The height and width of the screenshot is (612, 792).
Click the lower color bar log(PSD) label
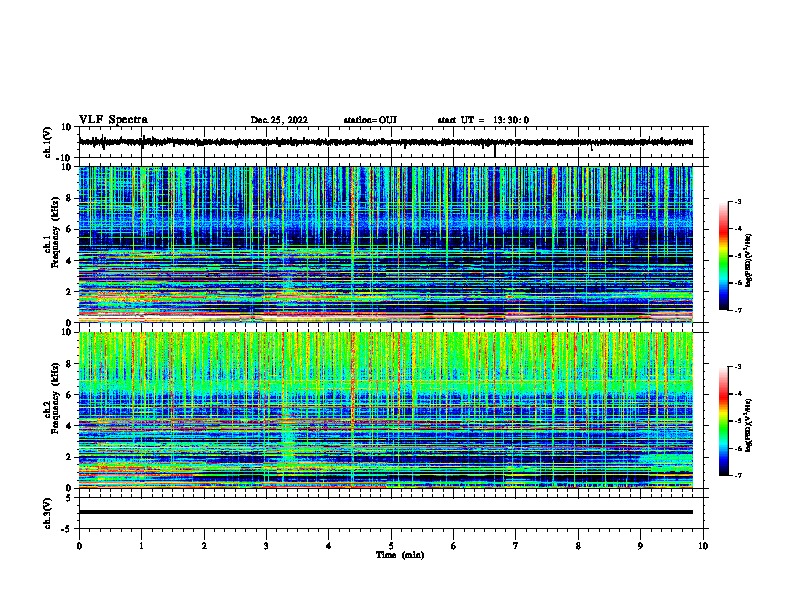point(749,425)
